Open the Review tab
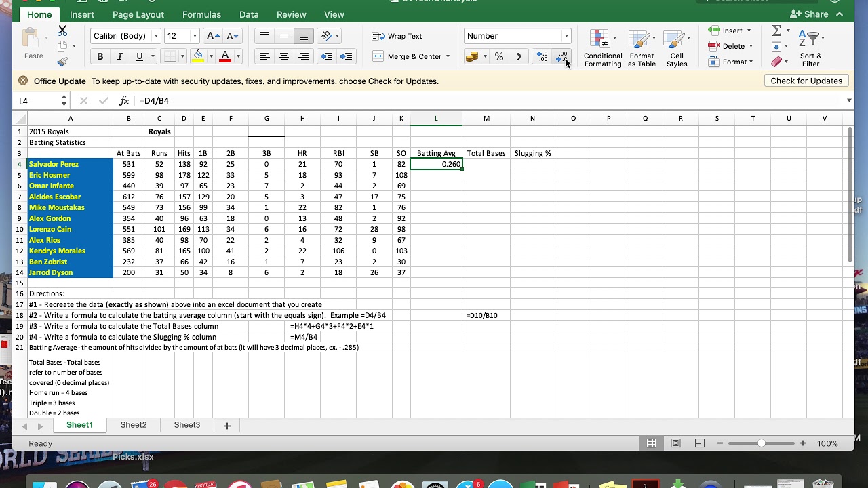The image size is (868, 488). tap(292, 14)
